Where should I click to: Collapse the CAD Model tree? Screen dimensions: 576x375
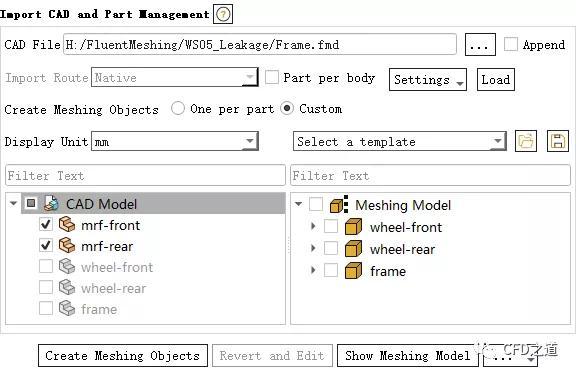point(13,203)
